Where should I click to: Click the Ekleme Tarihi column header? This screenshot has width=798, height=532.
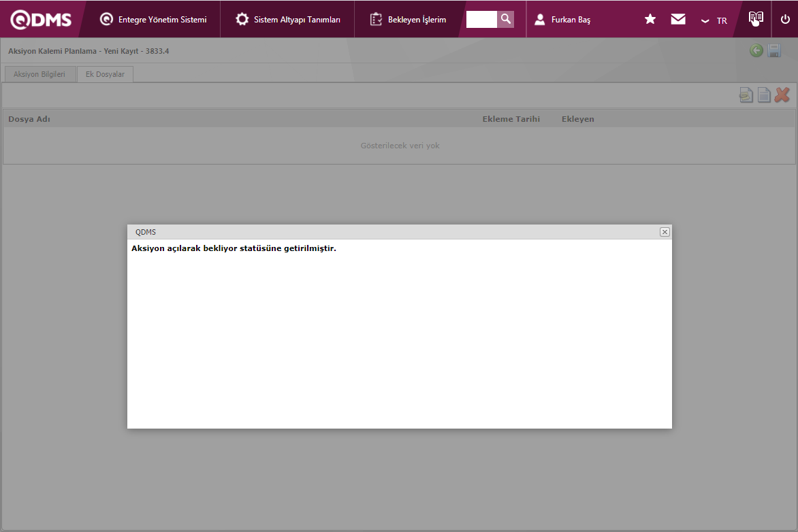(511, 119)
